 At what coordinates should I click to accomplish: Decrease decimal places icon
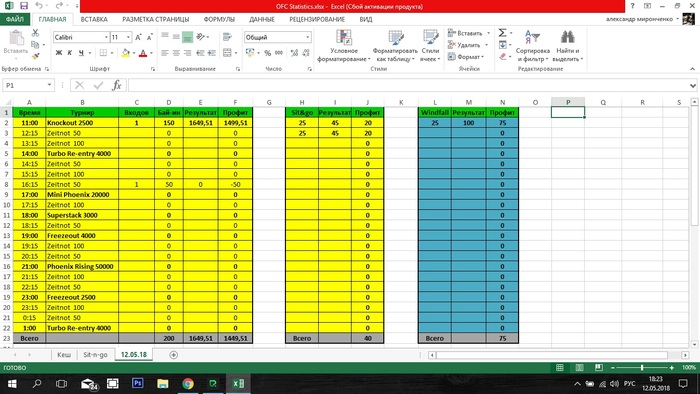(x=306, y=53)
